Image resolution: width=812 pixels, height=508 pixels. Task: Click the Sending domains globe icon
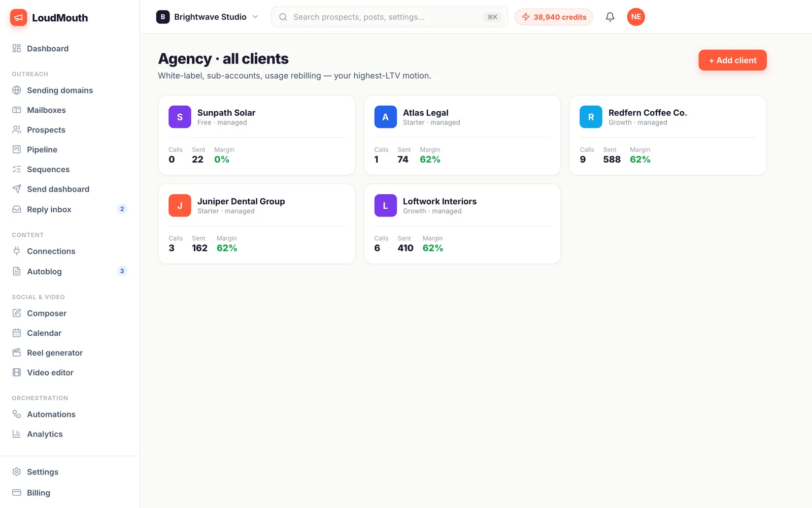[17, 90]
